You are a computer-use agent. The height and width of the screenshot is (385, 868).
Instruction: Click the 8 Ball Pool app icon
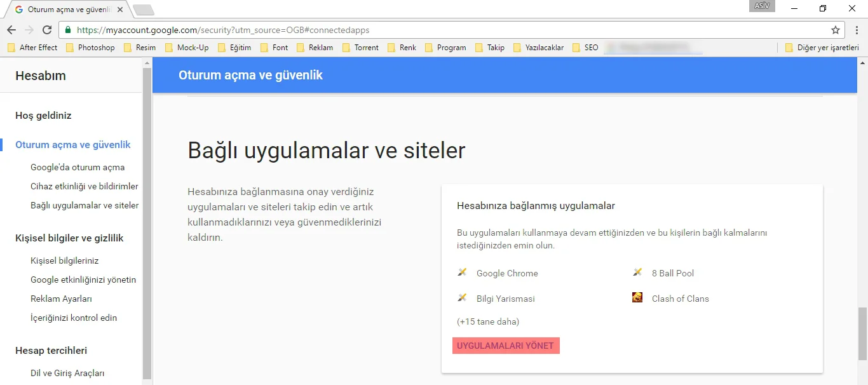pyautogui.click(x=637, y=273)
